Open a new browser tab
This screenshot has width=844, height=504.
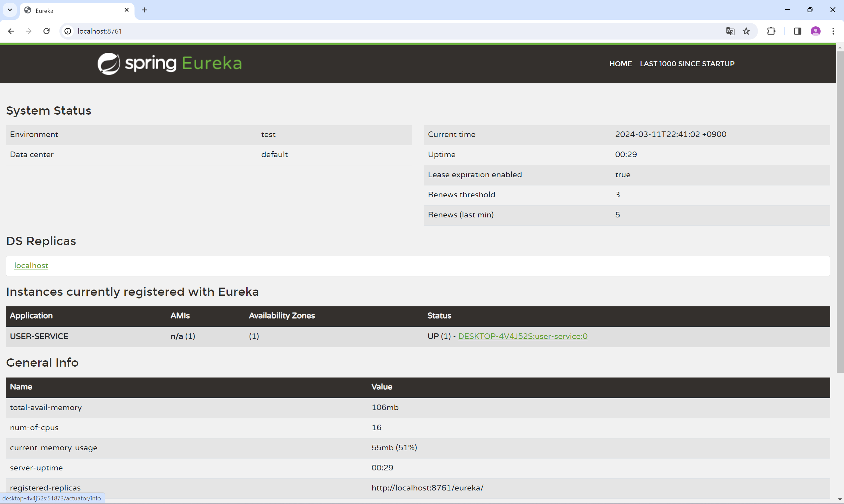coord(144,10)
